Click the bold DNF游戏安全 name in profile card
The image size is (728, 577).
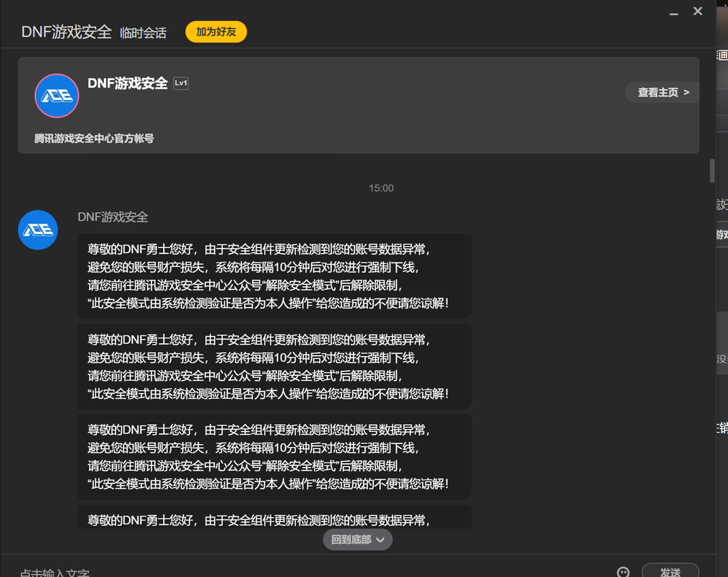coord(128,83)
